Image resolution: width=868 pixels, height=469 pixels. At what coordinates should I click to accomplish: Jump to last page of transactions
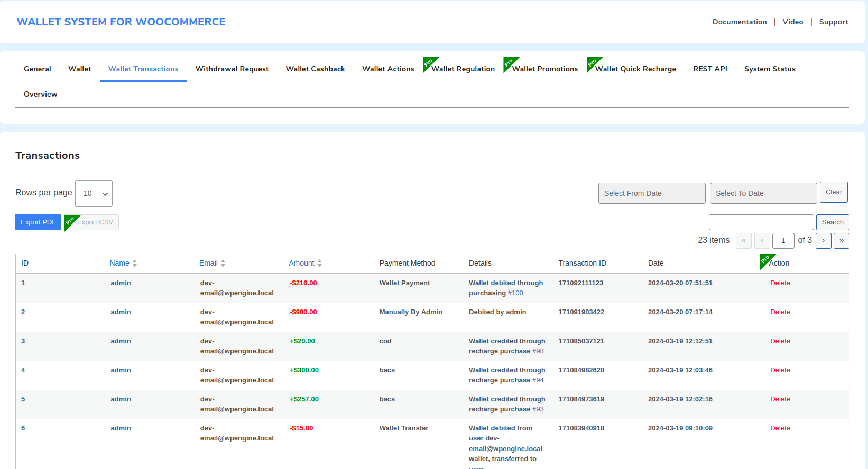tap(842, 241)
